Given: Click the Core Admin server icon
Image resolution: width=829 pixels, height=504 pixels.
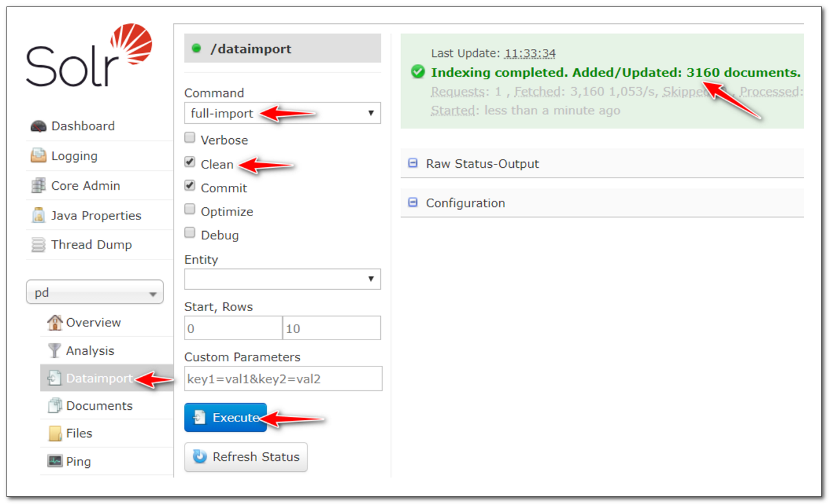Looking at the screenshot, I should click(x=39, y=186).
